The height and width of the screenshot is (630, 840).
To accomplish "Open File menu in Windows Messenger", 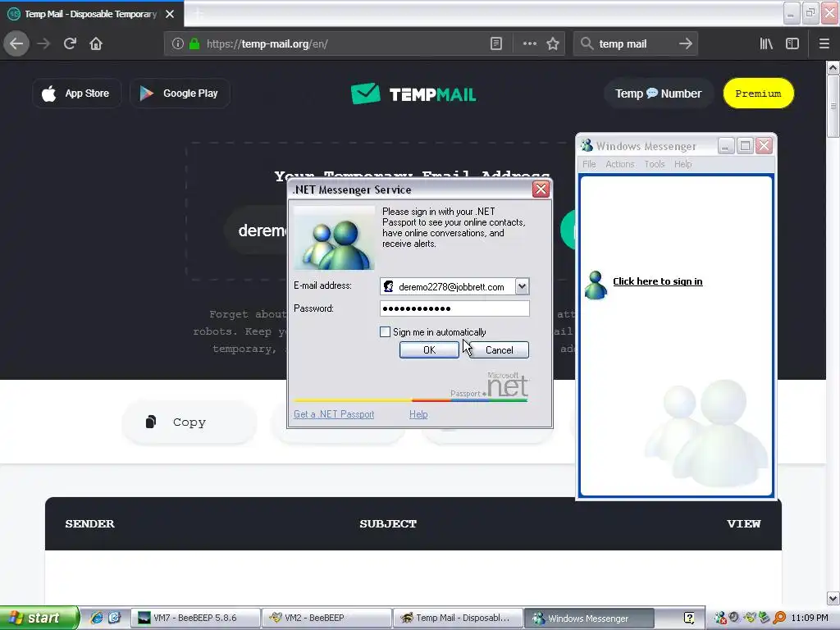I will tap(589, 164).
